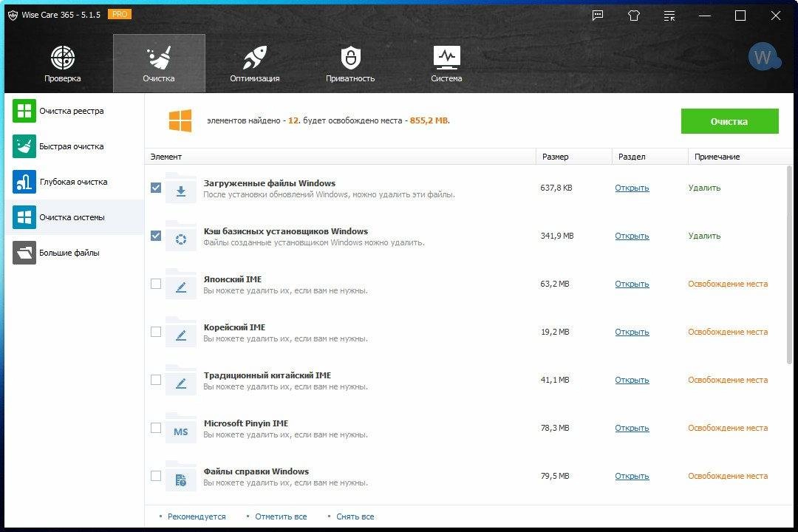Open folder link for Кэш базисных установщиков
The height and width of the screenshot is (532, 798).
632,236
